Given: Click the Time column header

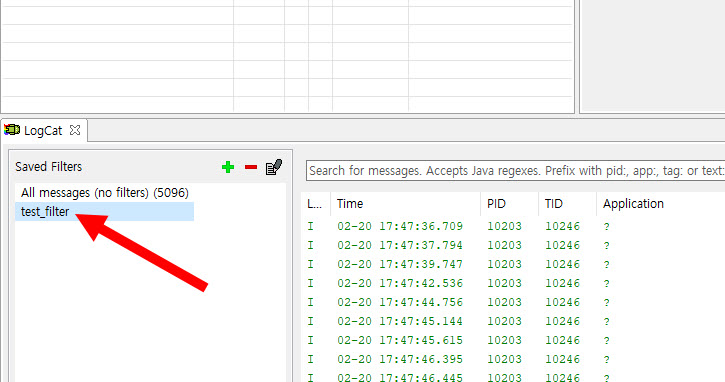Looking at the screenshot, I should [x=406, y=203].
